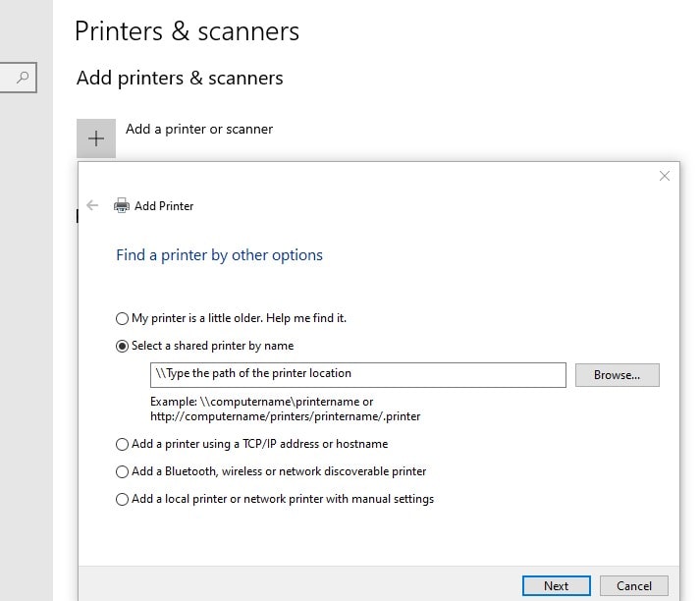Click the 'Add Printer' dialog title

click(x=164, y=206)
